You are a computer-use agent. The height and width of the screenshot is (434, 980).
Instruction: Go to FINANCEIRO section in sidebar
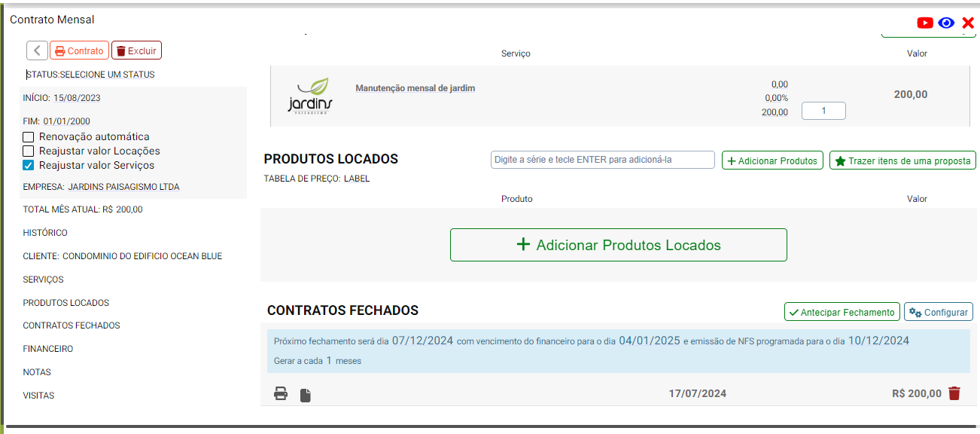click(x=48, y=349)
